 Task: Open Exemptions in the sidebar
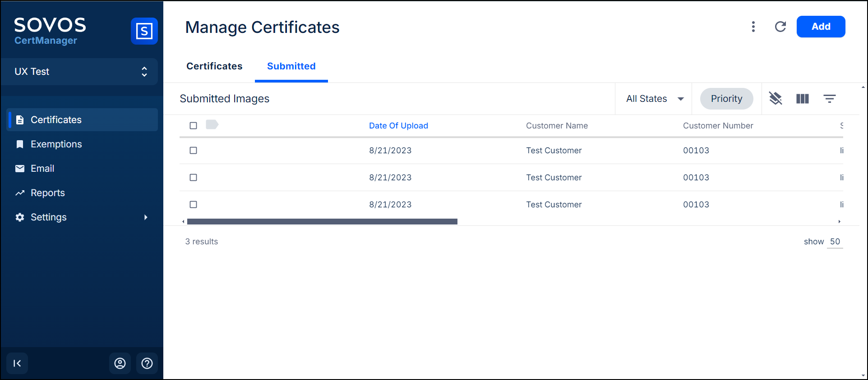tap(56, 144)
